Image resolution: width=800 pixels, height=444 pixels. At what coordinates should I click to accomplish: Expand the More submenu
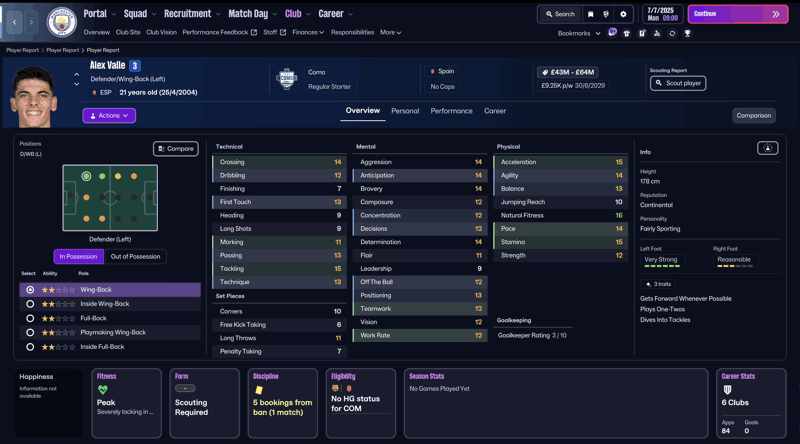pos(390,32)
